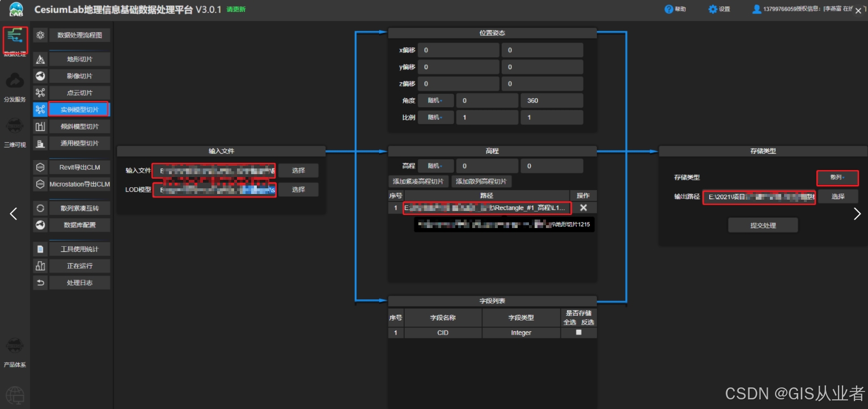
Task: Click the hexagon icon beside Microstation导出CLM
Action: point(40,184)
